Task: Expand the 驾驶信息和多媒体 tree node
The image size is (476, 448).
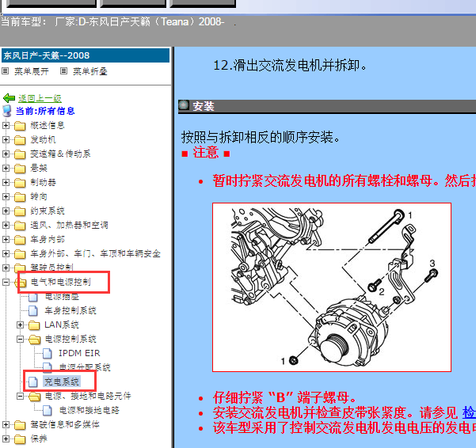Action: [x=6, y=424]
